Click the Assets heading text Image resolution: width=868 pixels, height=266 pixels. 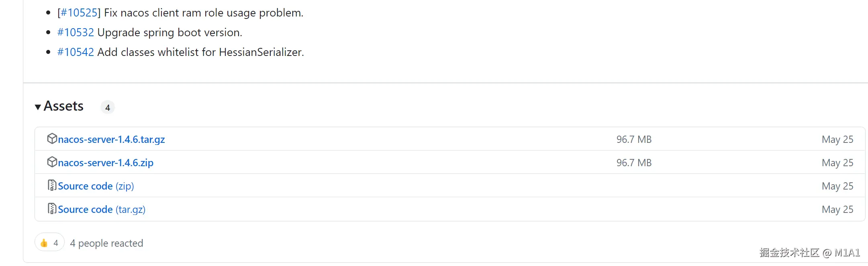(63, 106)
